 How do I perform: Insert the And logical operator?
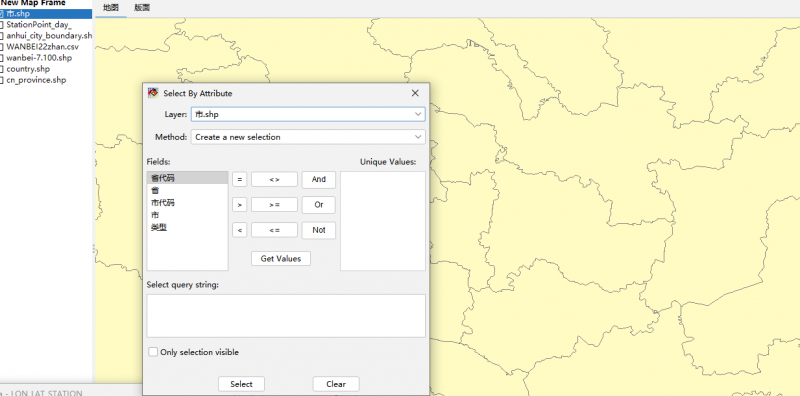(318, 180)
